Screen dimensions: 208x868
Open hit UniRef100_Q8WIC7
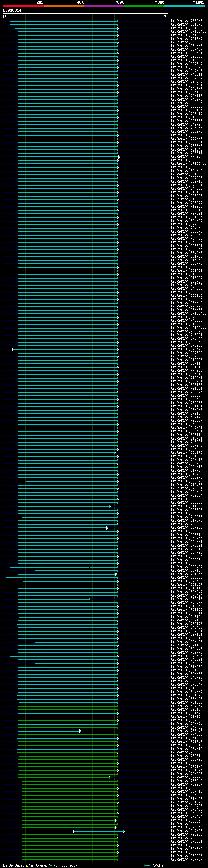pyautogui.click(x=187, y=571)
